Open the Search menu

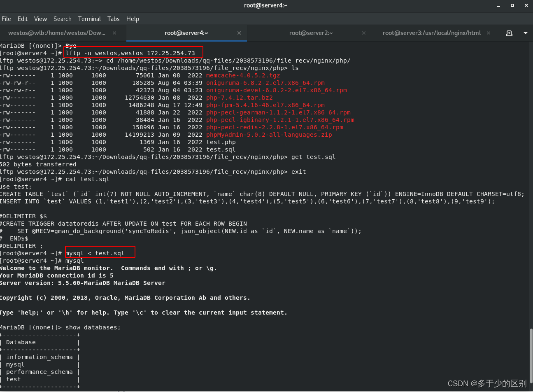pos(62,19)
